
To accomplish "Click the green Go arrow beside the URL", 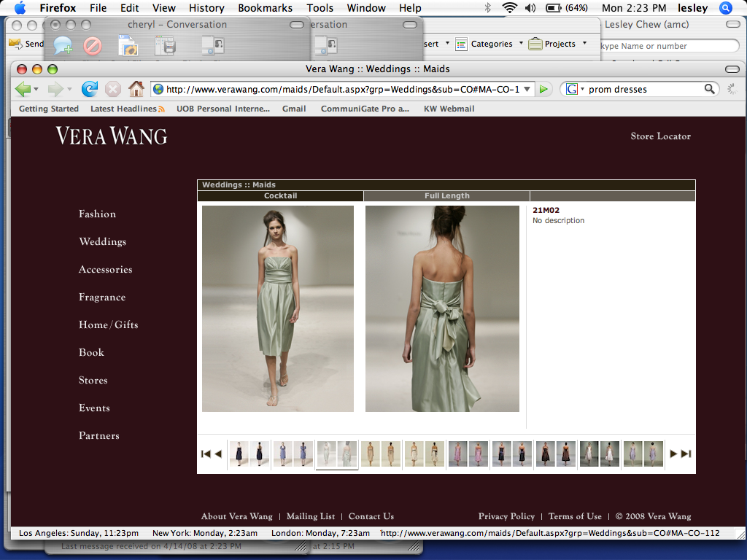I will click(x=543, y=89).
